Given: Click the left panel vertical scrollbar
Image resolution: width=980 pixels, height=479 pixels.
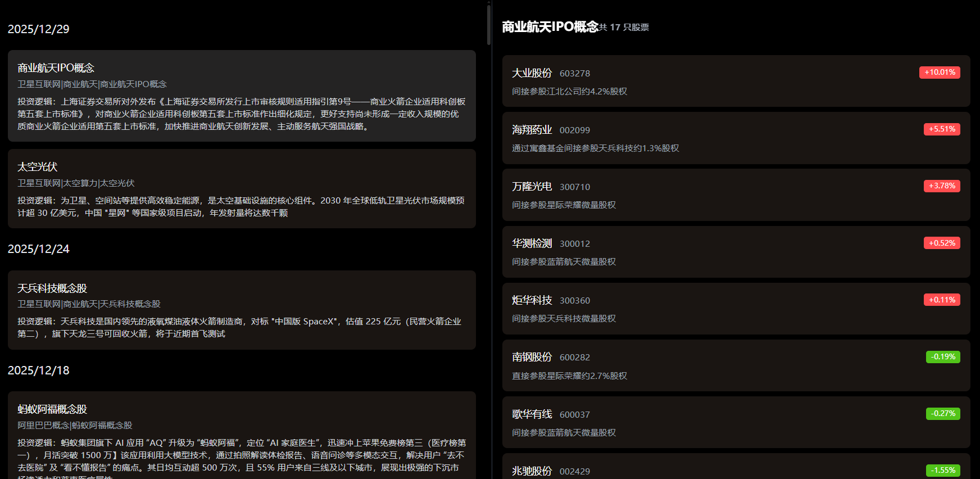Looking at the screenshot, I should click(489, 25).
